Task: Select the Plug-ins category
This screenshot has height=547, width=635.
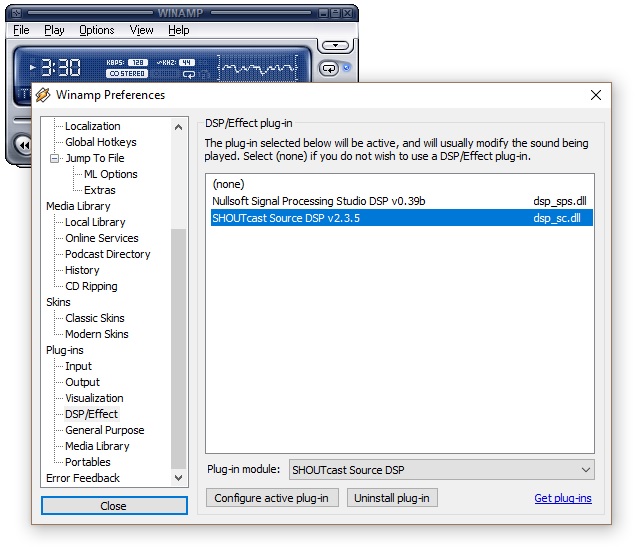Action: coord(64,350)
